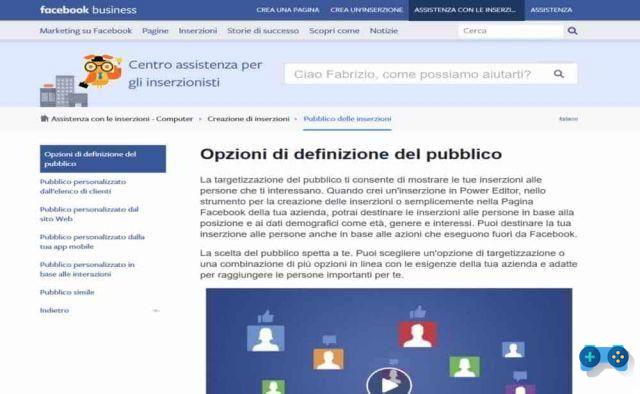The image size is (640, 394).
Task: Select Opzioni di definizione del pubblico sidebar item
Action: tap(103, 159)
